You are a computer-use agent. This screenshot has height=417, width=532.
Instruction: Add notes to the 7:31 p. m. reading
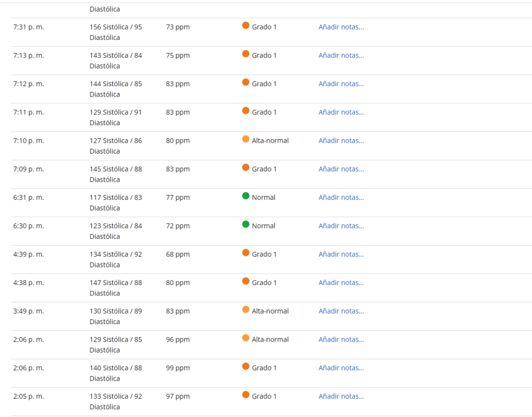(x=341, y=27)
